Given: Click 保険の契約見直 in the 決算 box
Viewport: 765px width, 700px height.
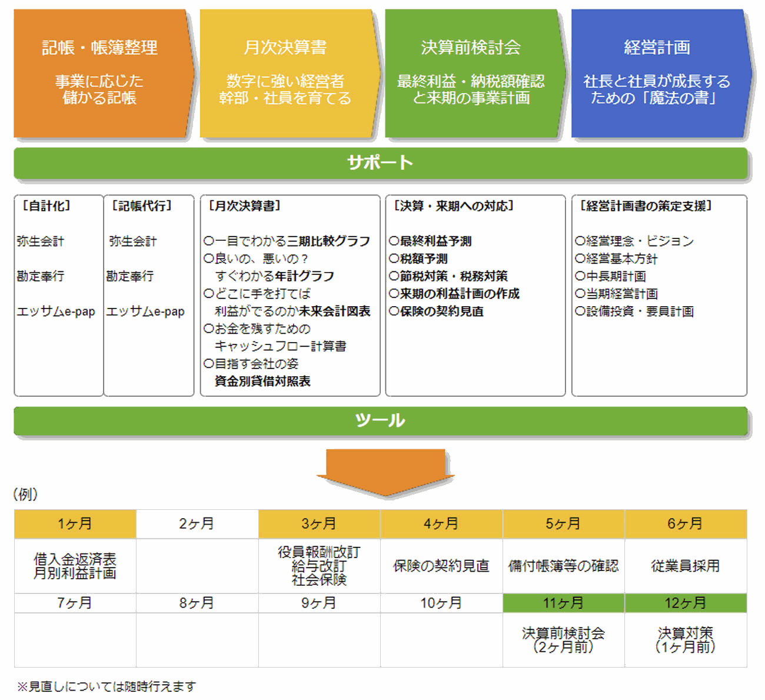Looking at the screenshot, I should 436,311.
